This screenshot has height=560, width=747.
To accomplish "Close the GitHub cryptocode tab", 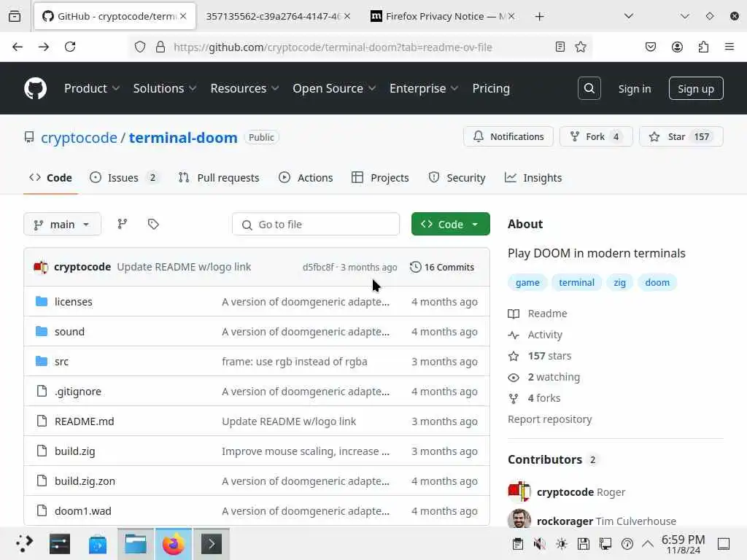I will point(183,16).
